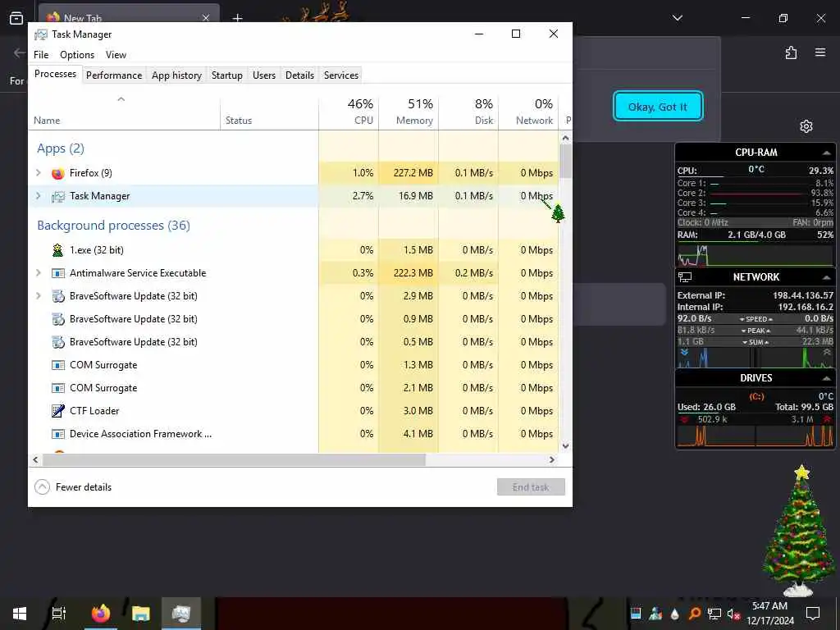
Task: Open File Explorer from taskbar
Action: tap(141, 614)
